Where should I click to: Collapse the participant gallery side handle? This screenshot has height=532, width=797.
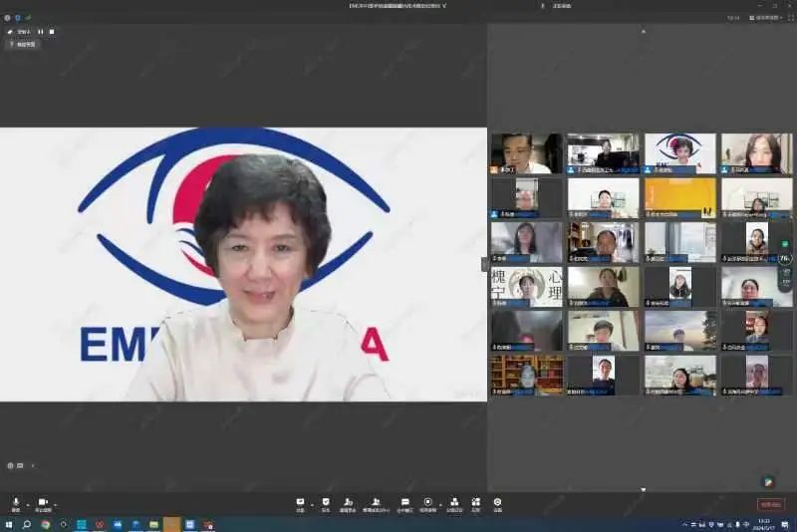[x=484, y=264]
